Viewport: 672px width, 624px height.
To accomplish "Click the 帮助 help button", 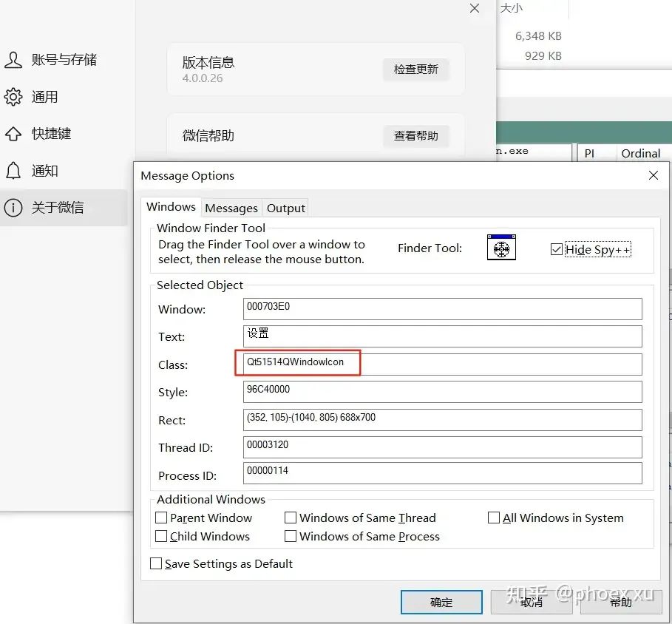I will (x=620, y=602).
